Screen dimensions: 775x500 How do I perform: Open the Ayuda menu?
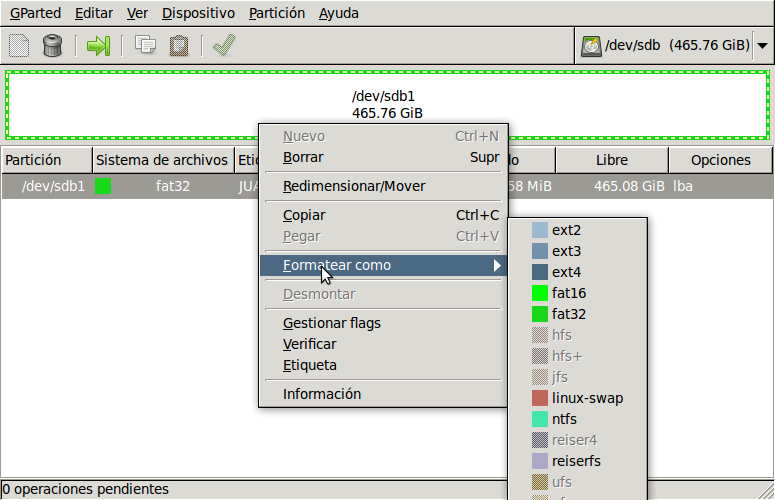point(339,13)
